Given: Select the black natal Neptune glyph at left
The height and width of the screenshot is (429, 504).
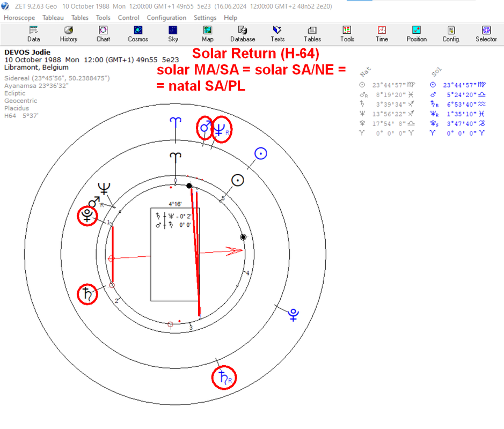Looking at the screenshot, I should 104,189.
